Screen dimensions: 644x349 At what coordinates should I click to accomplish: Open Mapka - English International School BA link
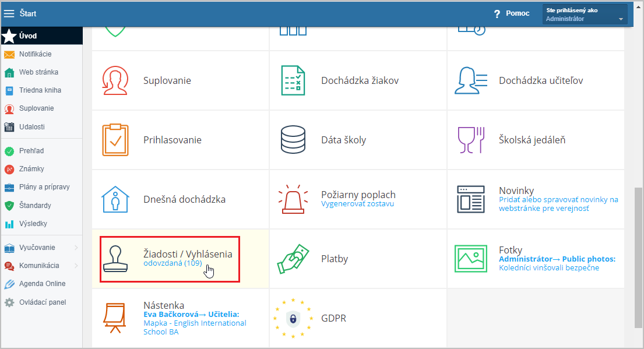coord(195,327)
